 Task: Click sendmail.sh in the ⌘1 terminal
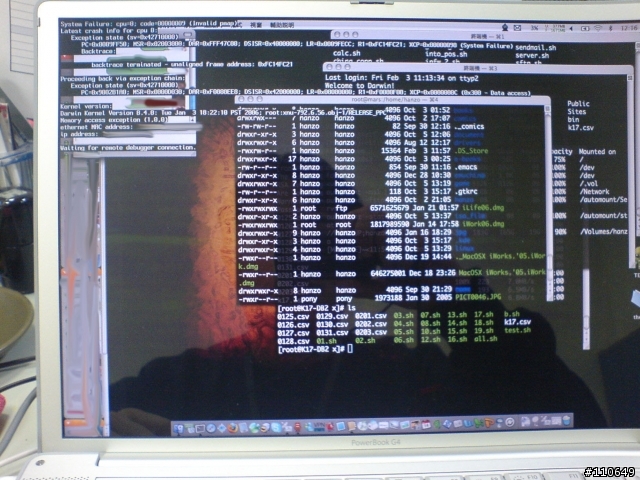(x=536, y=47)
